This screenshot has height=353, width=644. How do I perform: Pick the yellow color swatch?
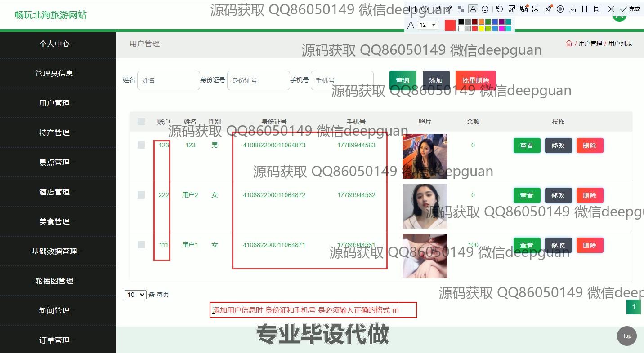[481, 29]
